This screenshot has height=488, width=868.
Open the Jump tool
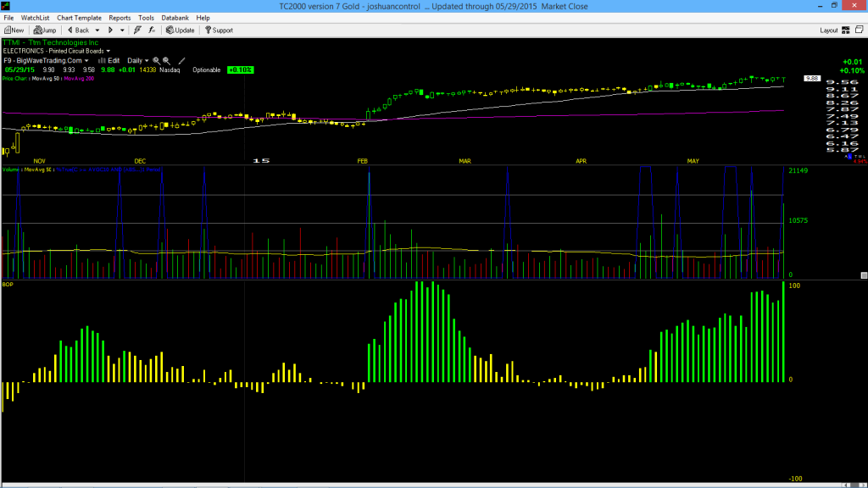point(45,30)
